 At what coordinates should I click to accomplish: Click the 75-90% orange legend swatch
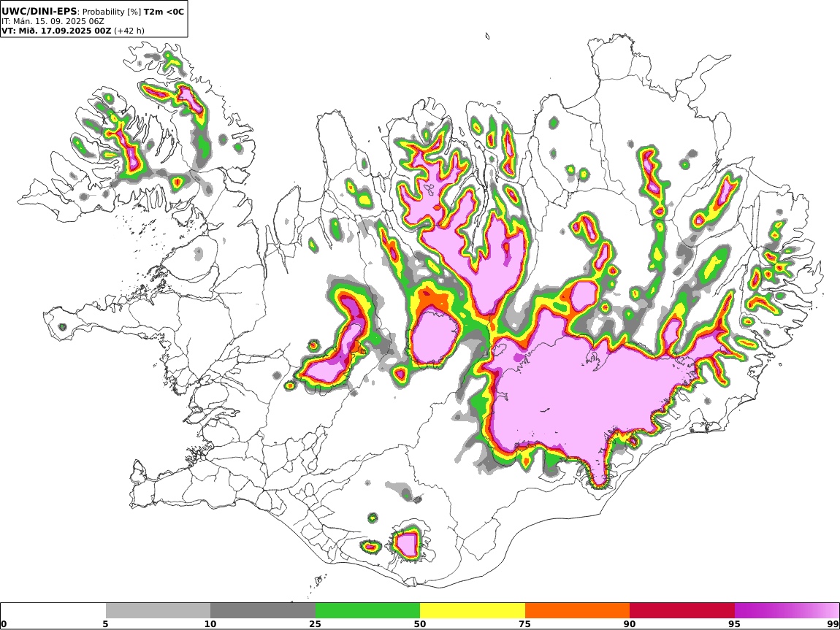[577, 610]
